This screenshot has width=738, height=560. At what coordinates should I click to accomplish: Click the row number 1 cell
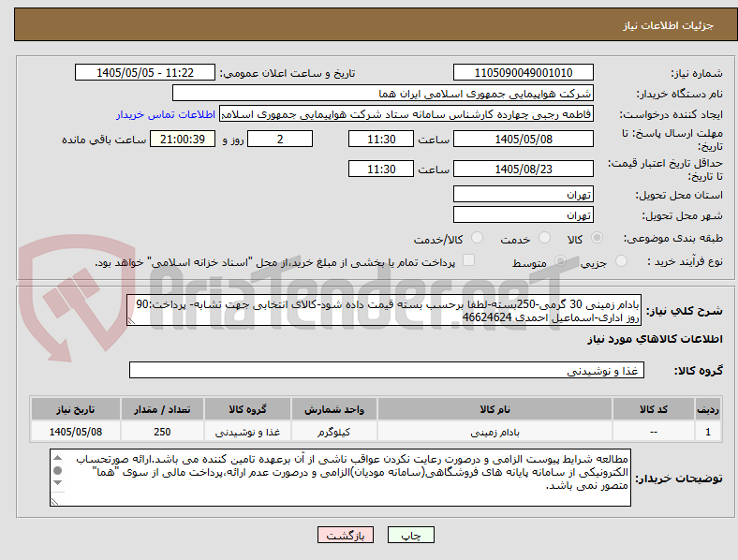[x=708, y=432]
